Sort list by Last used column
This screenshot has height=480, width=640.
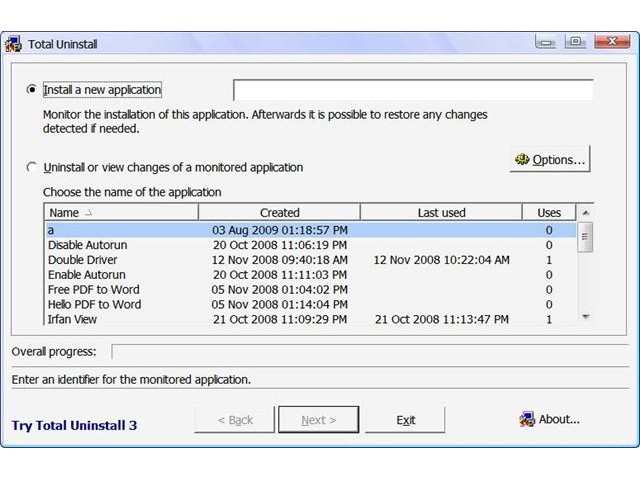(441, 213)
